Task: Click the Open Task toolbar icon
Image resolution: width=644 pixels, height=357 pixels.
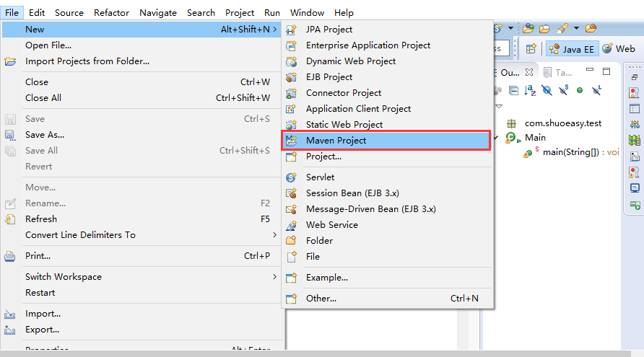Action: (544, 28)
